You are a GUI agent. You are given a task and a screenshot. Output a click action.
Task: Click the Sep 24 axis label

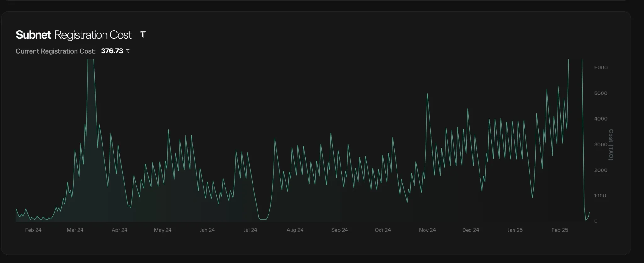[x=340, y=230]
